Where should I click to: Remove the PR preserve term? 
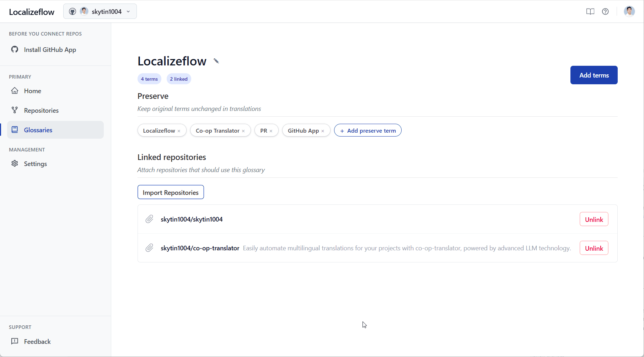(271, 131)
